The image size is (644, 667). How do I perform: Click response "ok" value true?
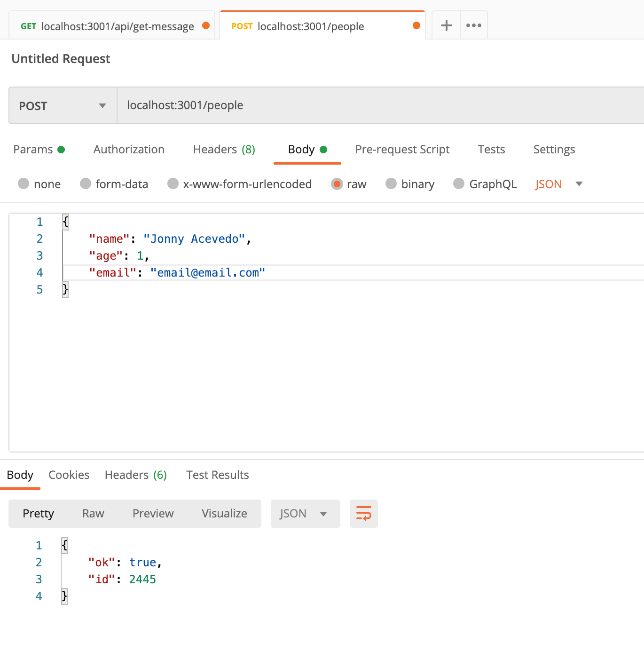142,563
